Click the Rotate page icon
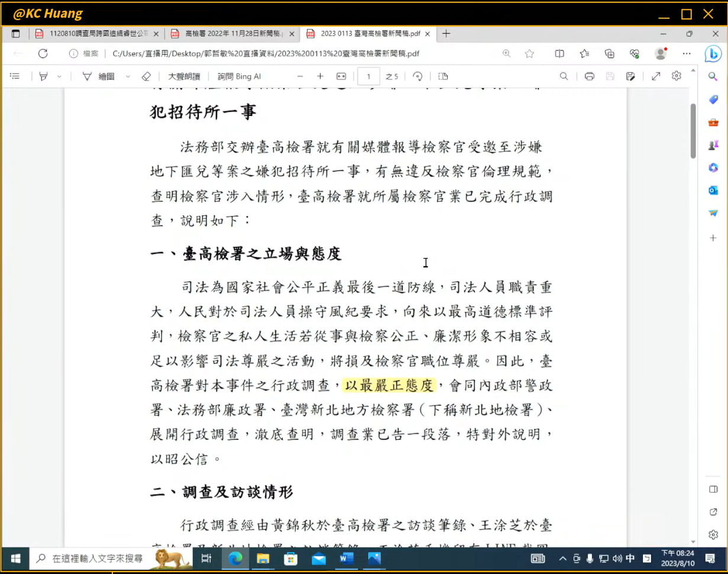Screen dimensions: 728x574 pyautogui.click(x=418, y=76)
